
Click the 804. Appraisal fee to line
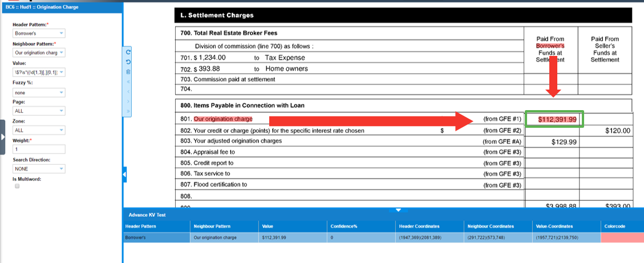[208, 152]
